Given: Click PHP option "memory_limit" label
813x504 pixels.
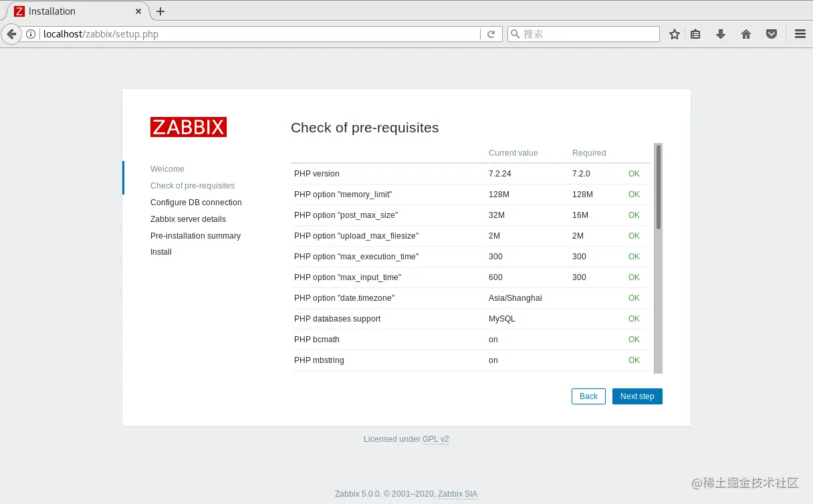Looking at the screenshot, I should (x=343, y=195).
